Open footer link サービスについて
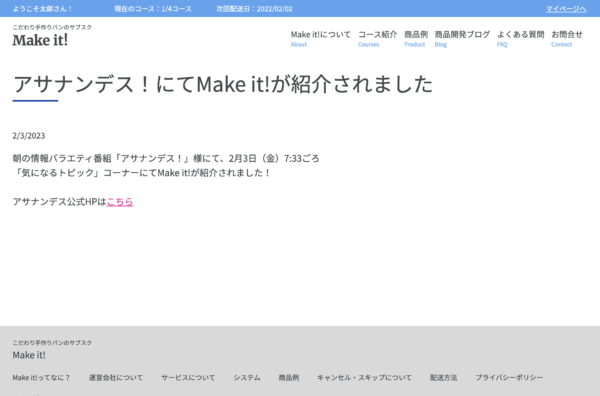 [188, 378]
